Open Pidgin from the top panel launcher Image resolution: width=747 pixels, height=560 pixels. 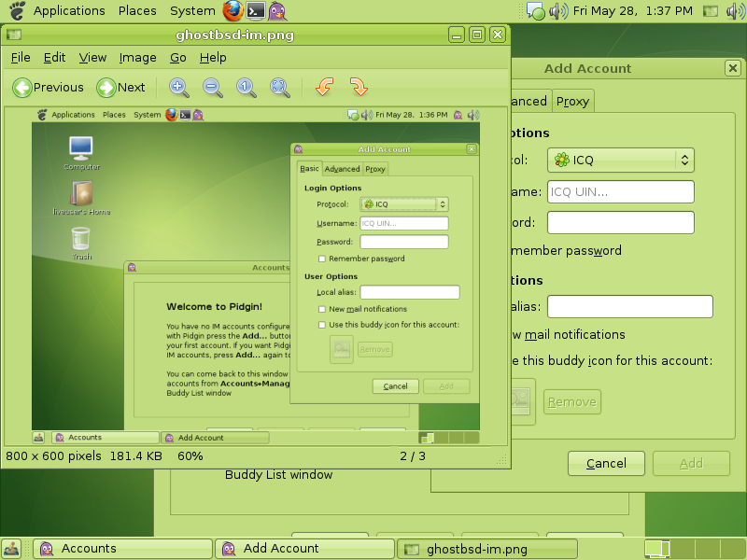tap(276, 10)
